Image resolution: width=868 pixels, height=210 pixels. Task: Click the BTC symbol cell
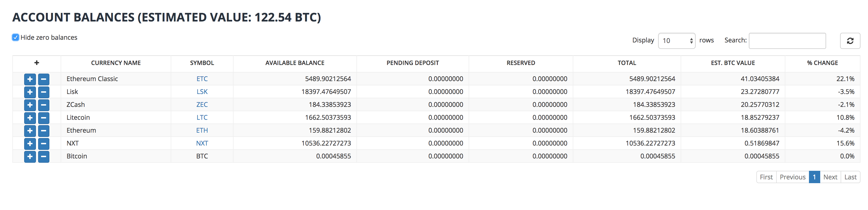(202, 156)
